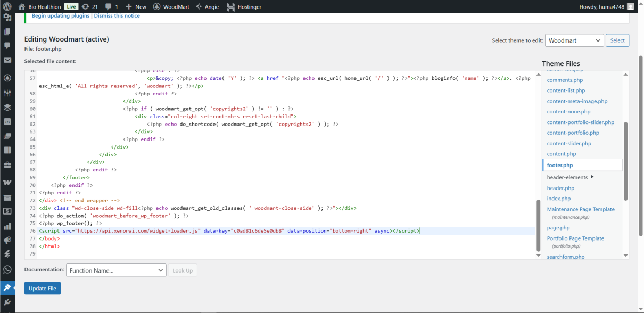Open the briefcase portfolio icon in sidebar
The image size is (644, 313).
tap(7, 164)
